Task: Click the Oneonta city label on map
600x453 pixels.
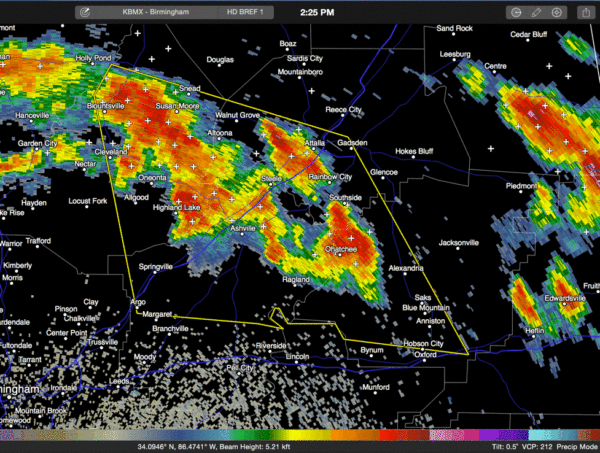Action: coord(152,177)
